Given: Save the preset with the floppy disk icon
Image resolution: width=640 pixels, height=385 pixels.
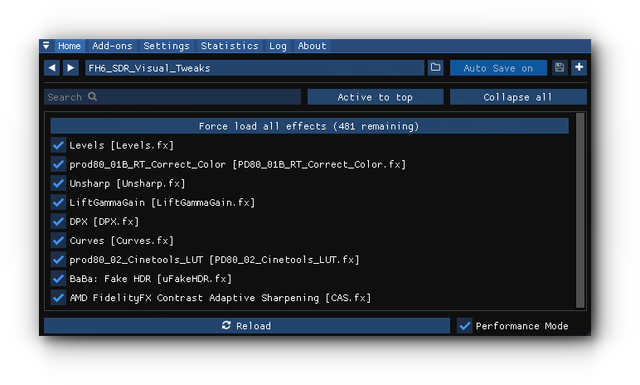Looking at the screenshot, I should pyautogui.click(x=559, y=67).
